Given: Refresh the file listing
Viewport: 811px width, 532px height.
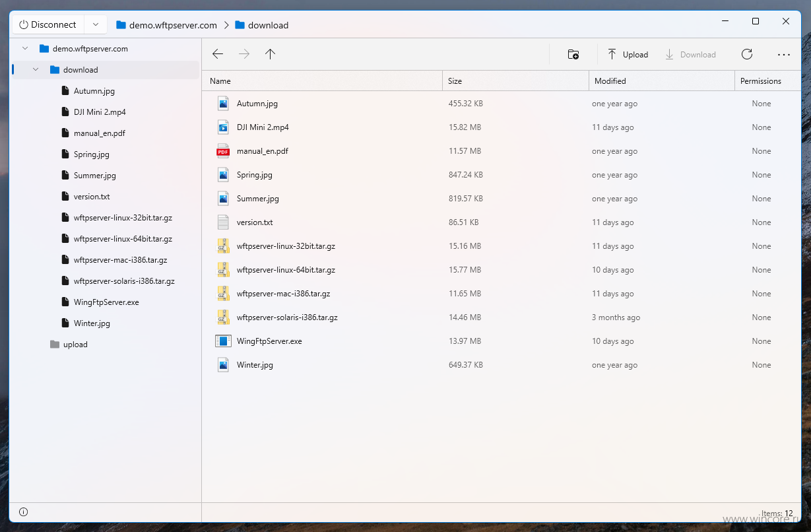Looking at the screenshot, I should [746, 54].
